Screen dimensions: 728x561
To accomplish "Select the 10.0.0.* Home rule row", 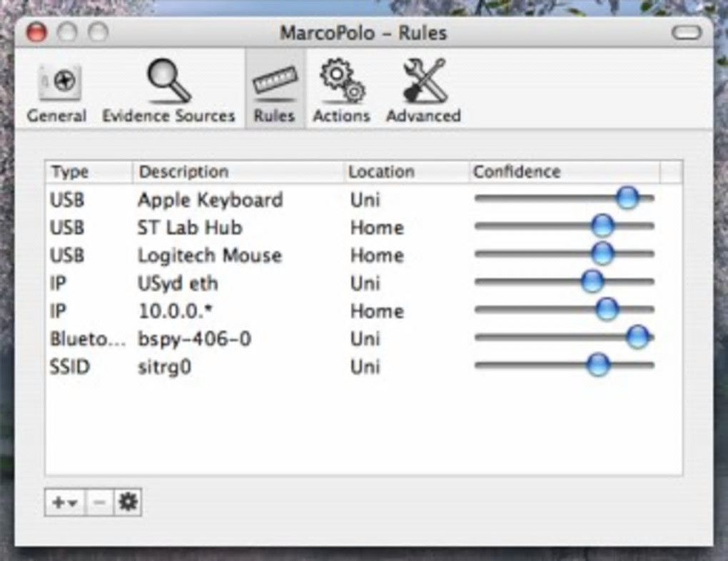I will [x=363, y=310].
